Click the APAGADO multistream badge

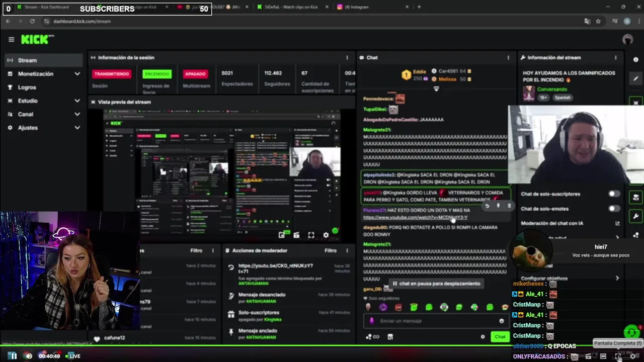[195, 74]
